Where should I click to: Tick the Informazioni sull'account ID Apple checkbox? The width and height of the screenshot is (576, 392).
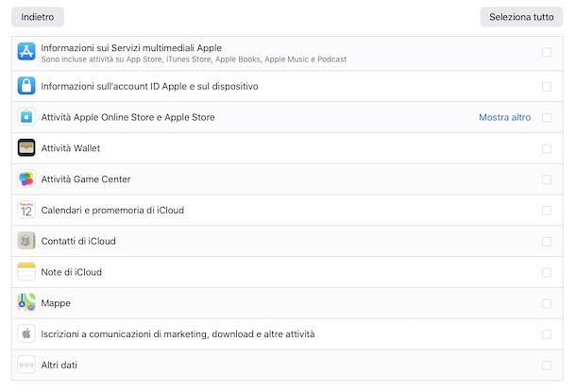[547, 87]
